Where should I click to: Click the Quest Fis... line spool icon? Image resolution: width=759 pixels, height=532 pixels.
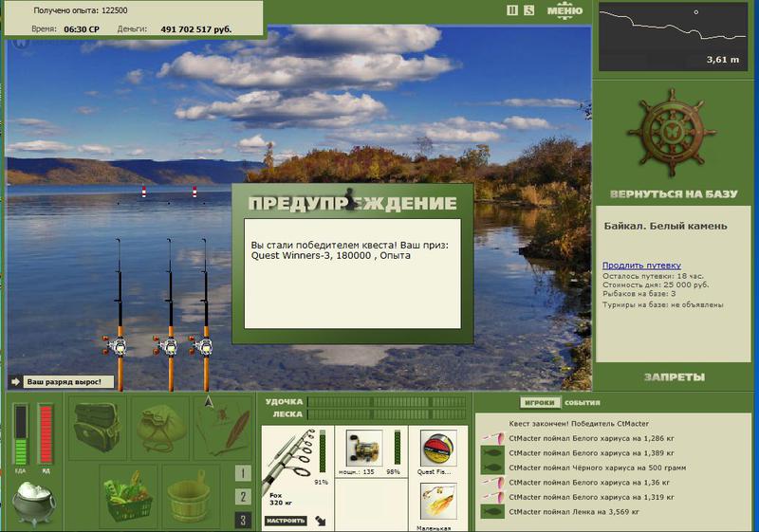click(438, 448)
